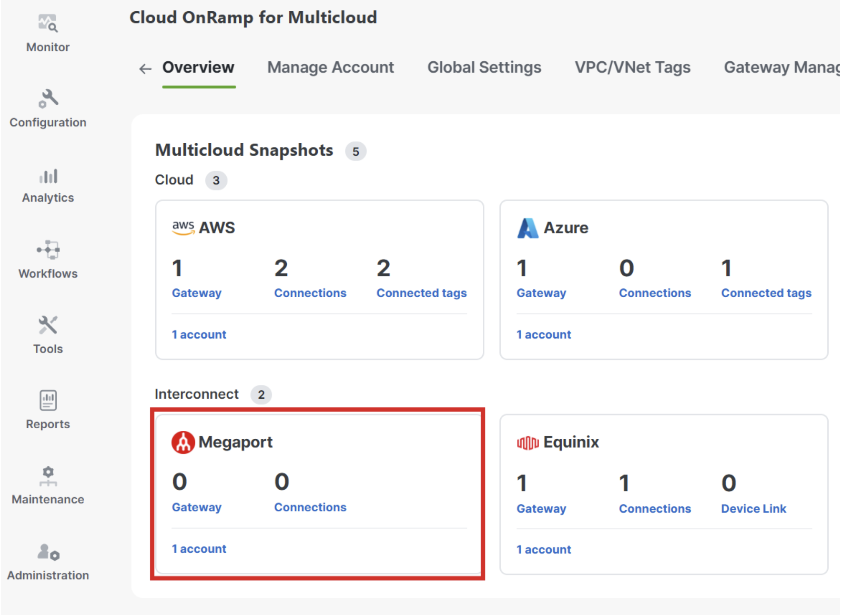Open the Azure Connected tags link
Image resolution: width=841 pixels, height=616 pixels.
766,293
